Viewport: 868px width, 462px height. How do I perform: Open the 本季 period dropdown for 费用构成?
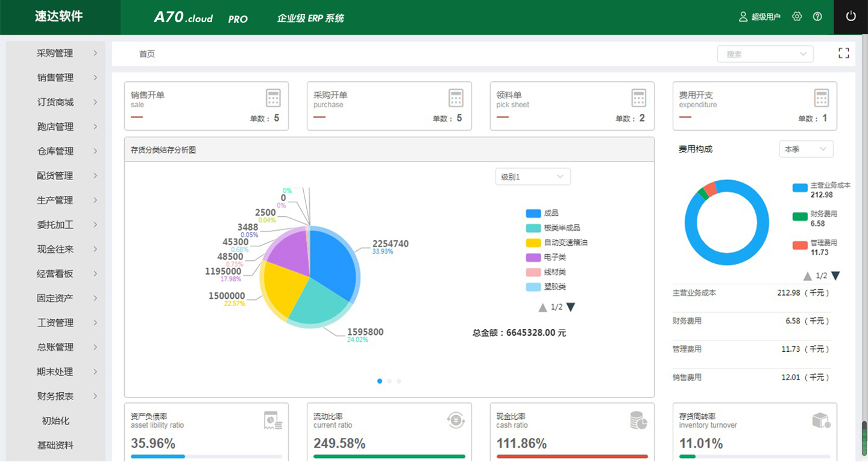[x=806, y=149]
